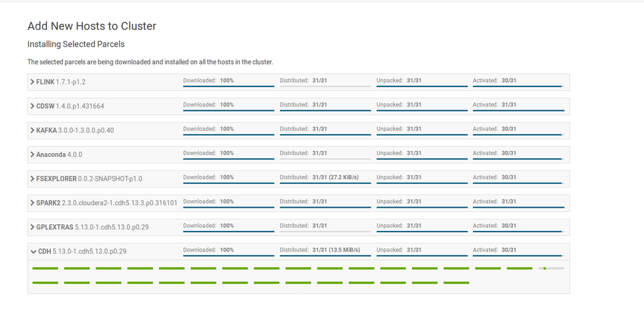This screenshot has height=311, width=644.
Task: Click the GPLEXTRAS Downloaded 100% text
Action: pos(208,226)
